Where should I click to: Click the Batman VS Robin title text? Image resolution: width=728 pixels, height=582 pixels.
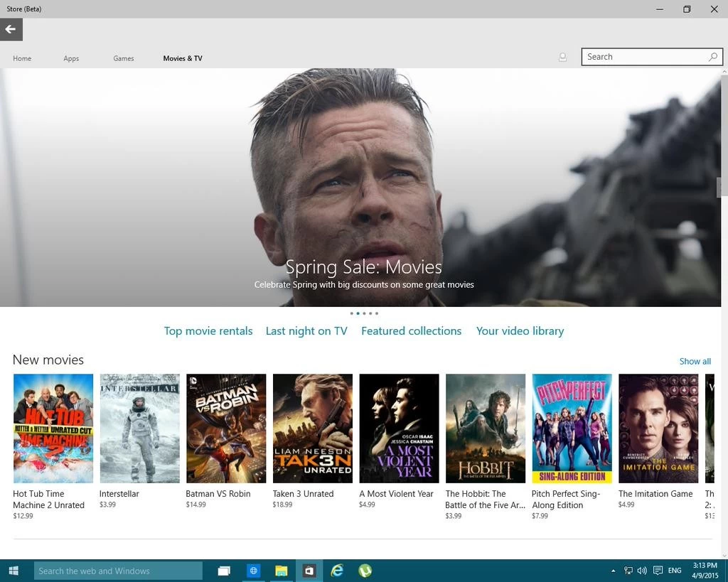pyautogui.click(x=218, y=494)
